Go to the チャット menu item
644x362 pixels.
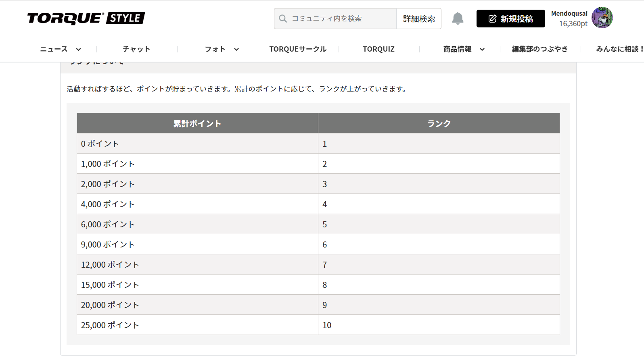136,49
